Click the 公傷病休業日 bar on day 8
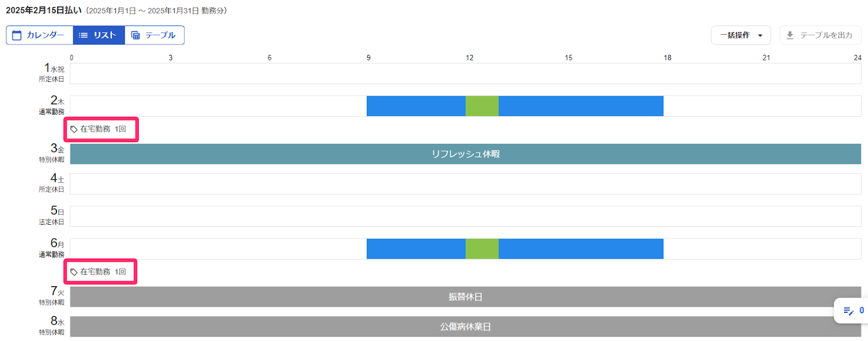The height and width of the screenshot is (341, 868). (465, 327)
